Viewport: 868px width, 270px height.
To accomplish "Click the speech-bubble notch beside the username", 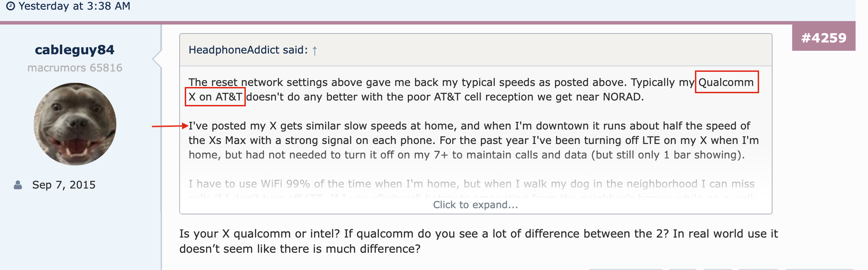I will [157, 59].
